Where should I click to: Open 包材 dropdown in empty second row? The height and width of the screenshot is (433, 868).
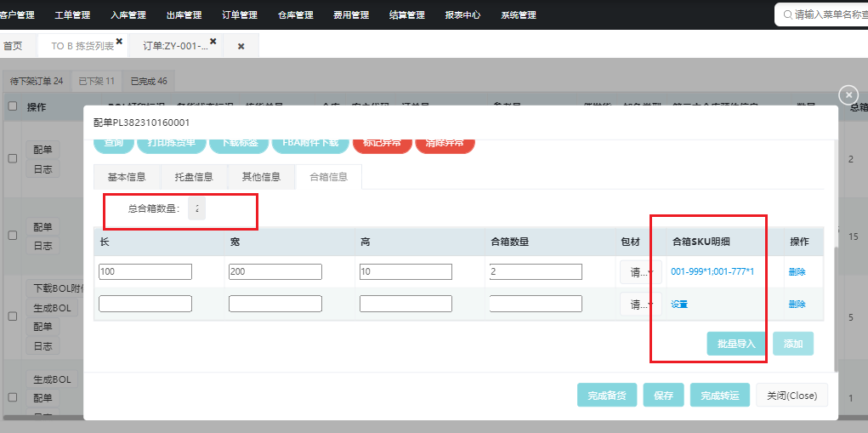640,304
